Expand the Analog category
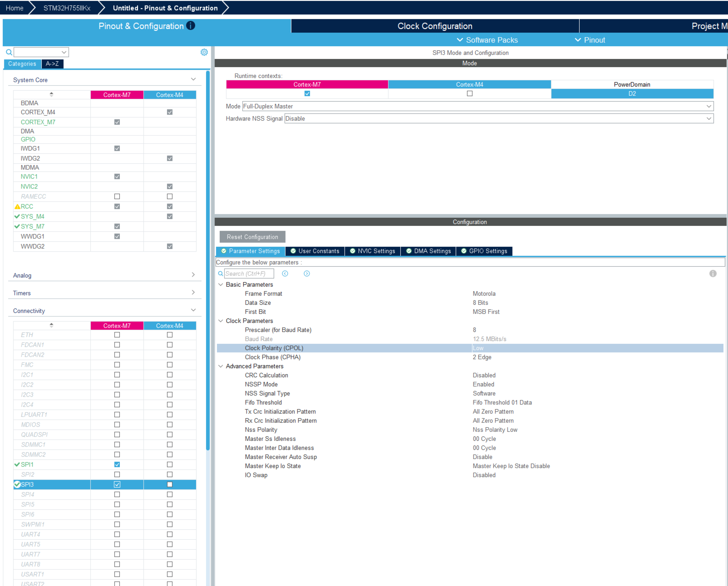Image resolution: width=728 pixels, height=586 pixels. (x=193, y=275)
